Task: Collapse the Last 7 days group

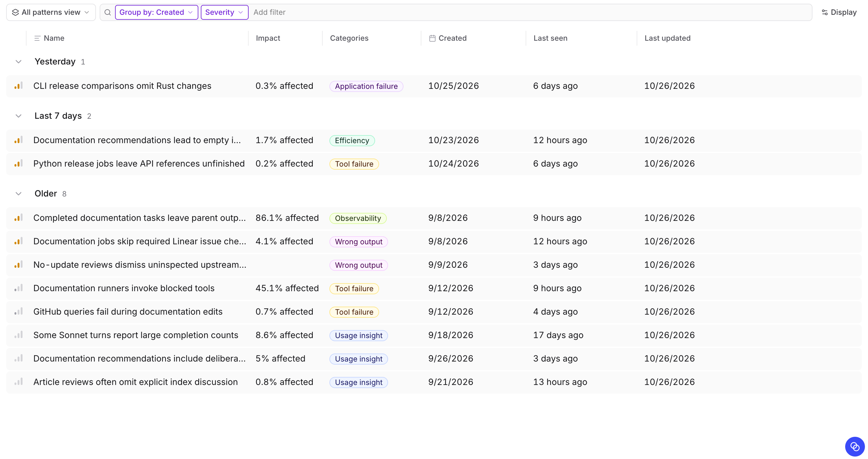Action: coord(19,116)
